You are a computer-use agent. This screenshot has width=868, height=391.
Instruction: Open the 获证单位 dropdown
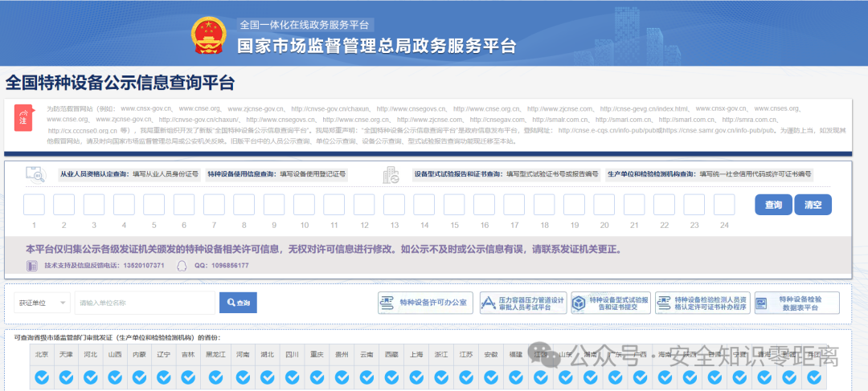click(42, 303)
